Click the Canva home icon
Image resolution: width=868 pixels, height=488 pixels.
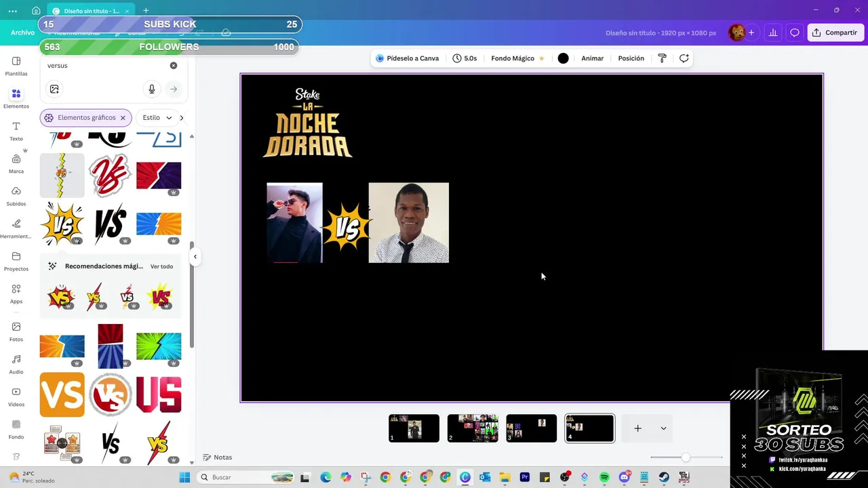pyautogui.click(x=36, y=11)
